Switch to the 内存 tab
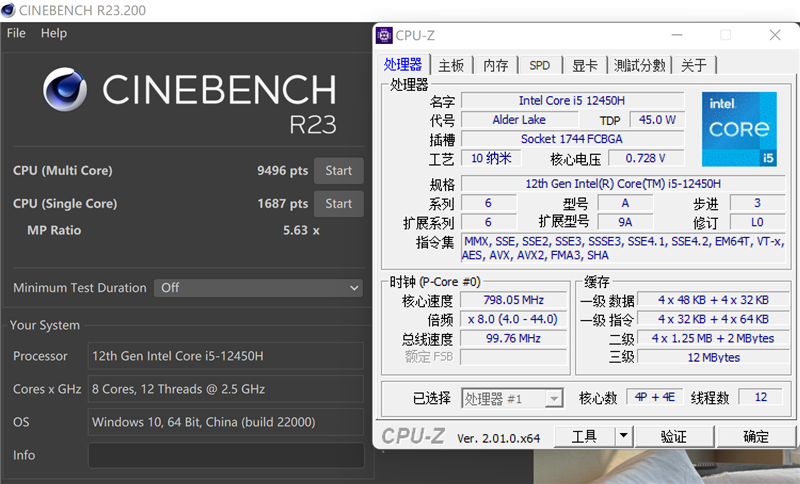 pyautogui.click(x=496, y=65)
